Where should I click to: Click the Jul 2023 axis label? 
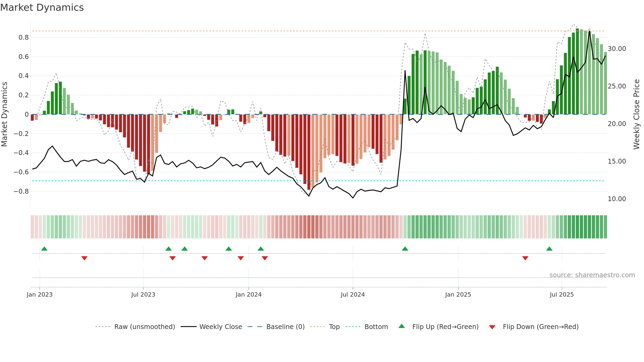[x=143, y=294]
